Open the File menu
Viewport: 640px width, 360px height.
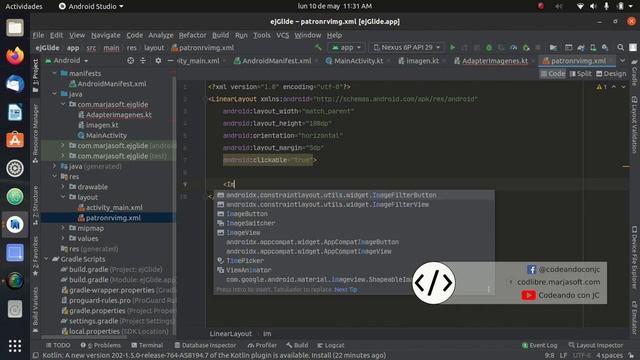coord(38,35)
